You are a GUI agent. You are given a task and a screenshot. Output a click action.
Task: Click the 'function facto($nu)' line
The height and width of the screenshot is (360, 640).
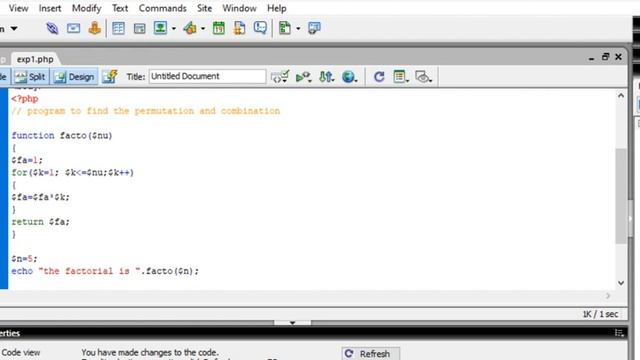point(62,136)
